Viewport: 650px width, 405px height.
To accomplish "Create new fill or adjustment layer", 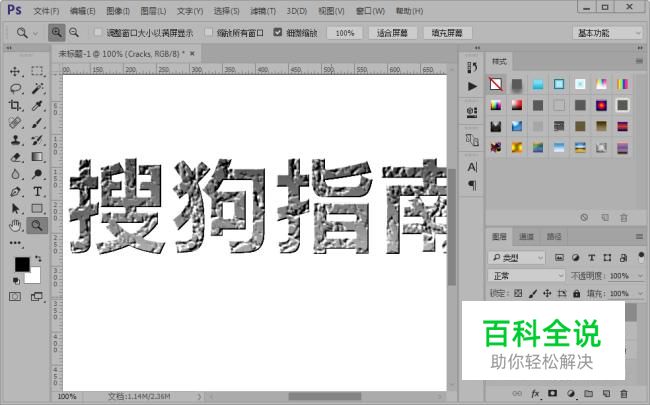I will (571, 393).
